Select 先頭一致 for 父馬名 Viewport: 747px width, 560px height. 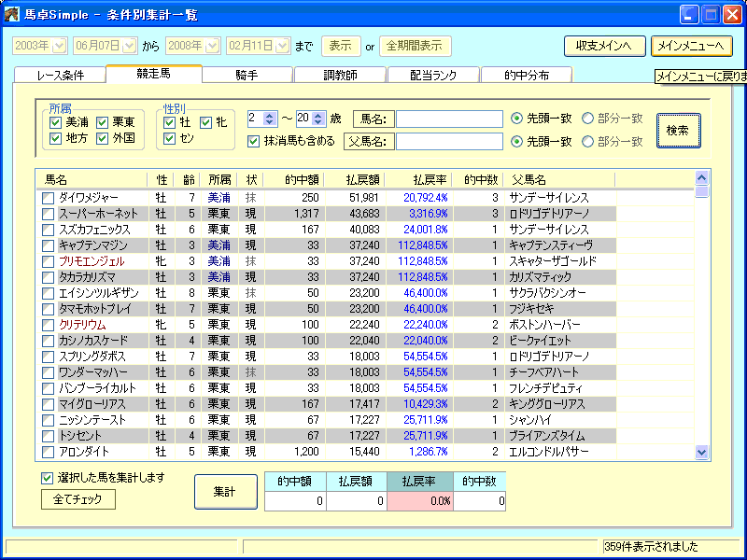point(516,142)
